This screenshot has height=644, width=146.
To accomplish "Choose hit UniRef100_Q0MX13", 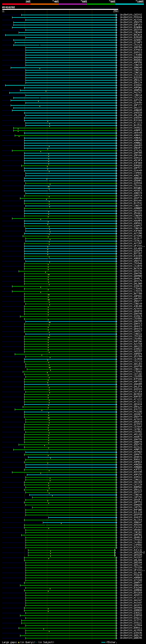I will pyautogui.click(x=131, y=53).
